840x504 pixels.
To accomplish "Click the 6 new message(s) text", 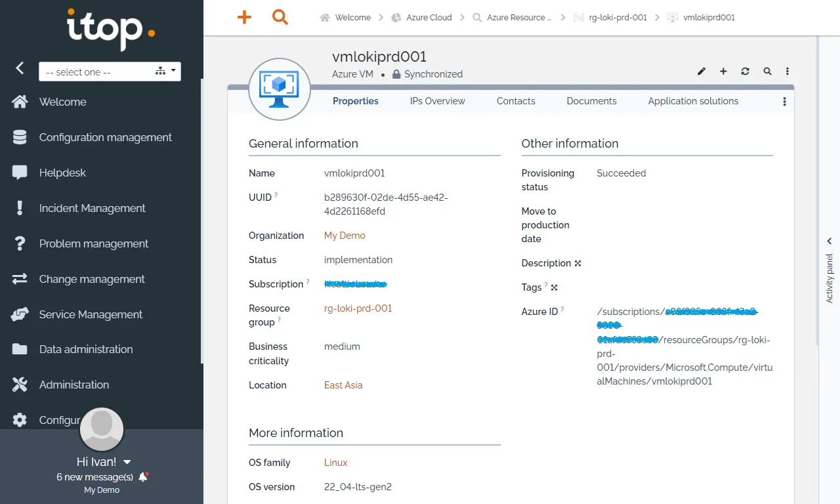I will 95,477.
